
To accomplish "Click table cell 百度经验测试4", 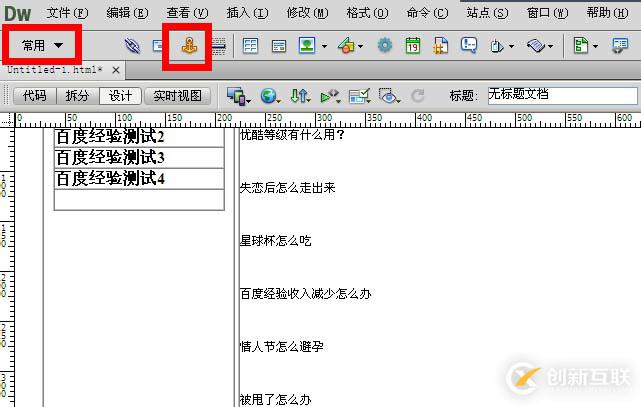I will 139,179.
